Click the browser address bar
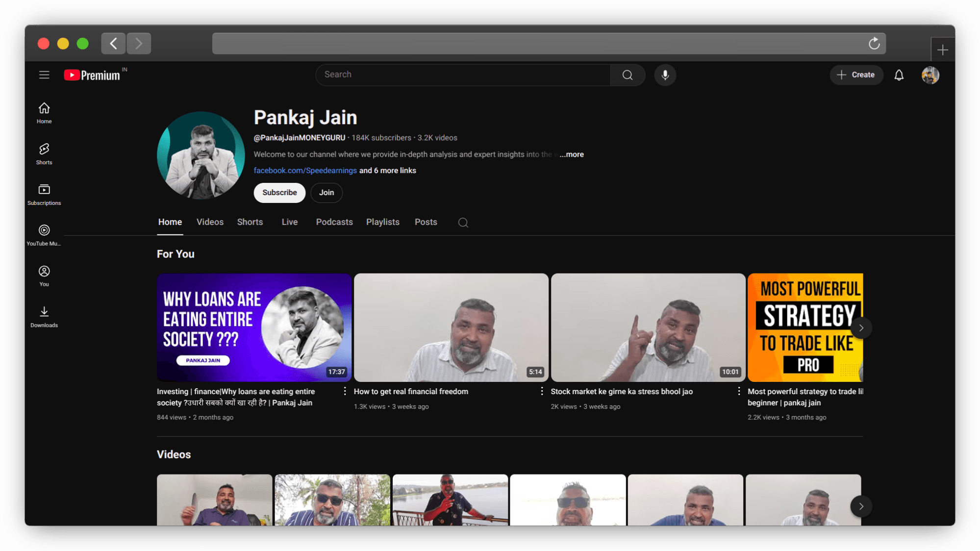980x551 pixels. point(549,44)
